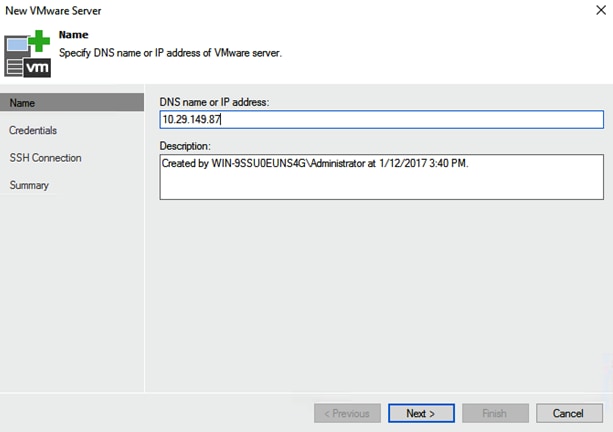Jump to the Summary step
Image resolution: width=613 pixels, height=432 pixels.
click(x=29, y=185)
